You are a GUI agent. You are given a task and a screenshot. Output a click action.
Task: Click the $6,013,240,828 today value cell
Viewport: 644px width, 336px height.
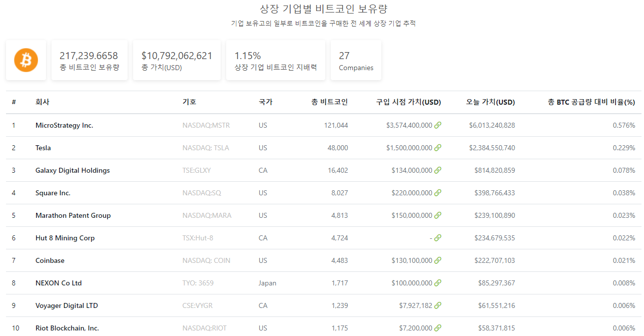492,125
